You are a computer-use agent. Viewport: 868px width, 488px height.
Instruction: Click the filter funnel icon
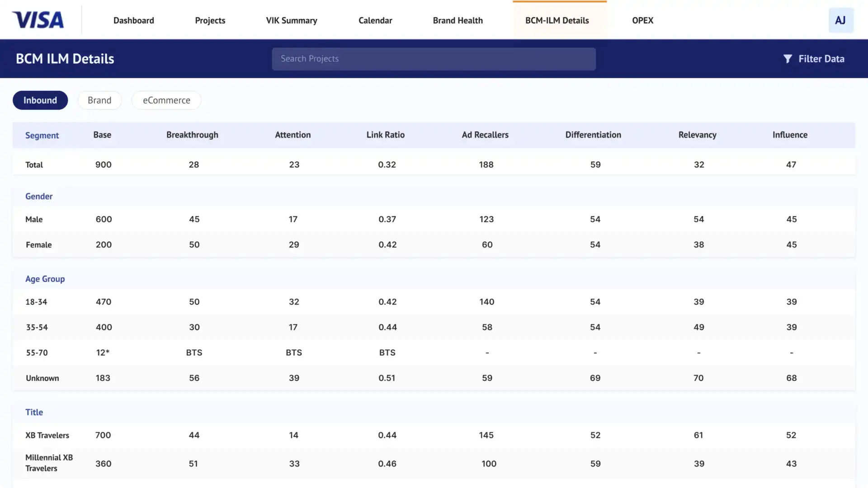(788, 58)
